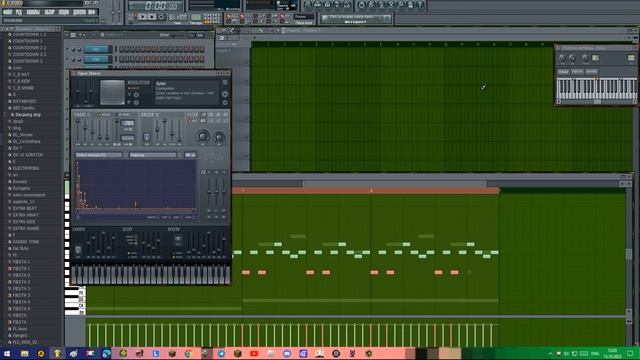
Task: Open Discord from taskbar
Action: click(287, 353)
